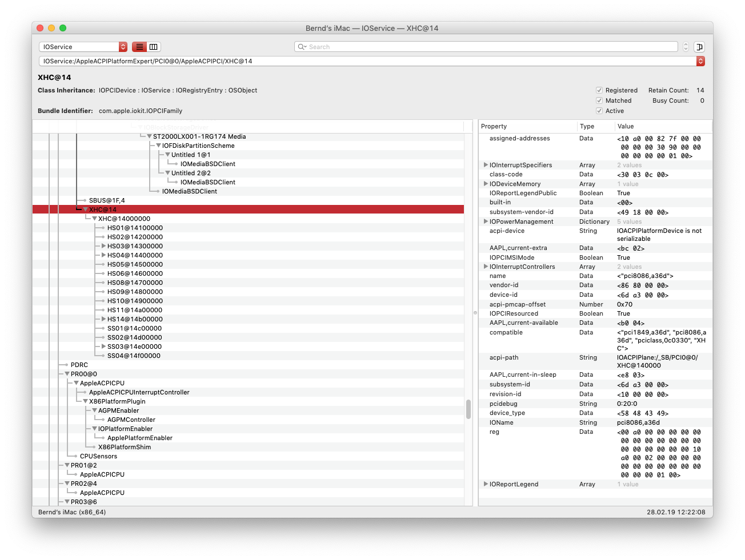The image size is (745, 560).
Task: Select the vendor-id property row
Action: 595,285
